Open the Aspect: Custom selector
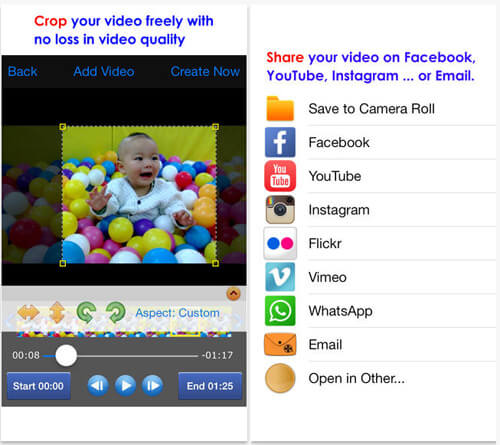500x445 pixels. [177, 313]
